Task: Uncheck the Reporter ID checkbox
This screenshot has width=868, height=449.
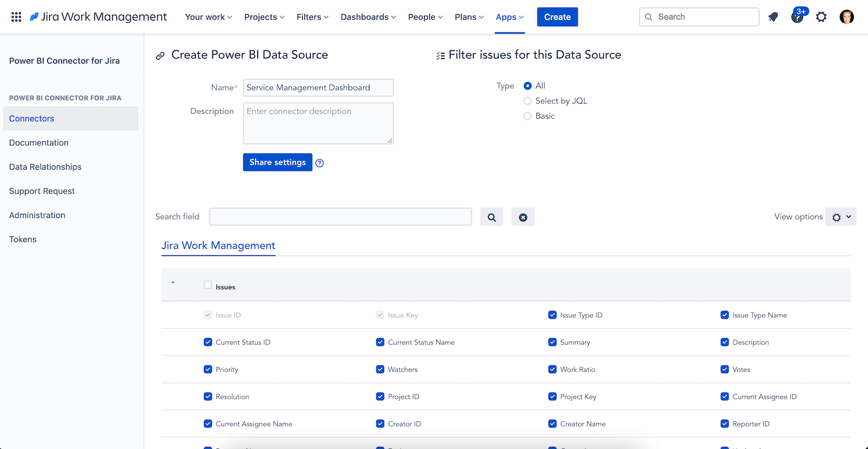Action: [x=724, y=424]
